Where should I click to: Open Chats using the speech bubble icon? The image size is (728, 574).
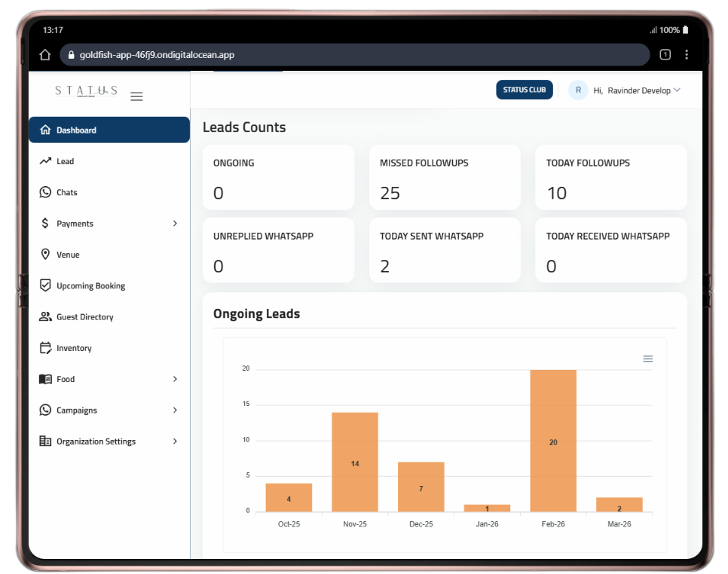pos(47,192)
